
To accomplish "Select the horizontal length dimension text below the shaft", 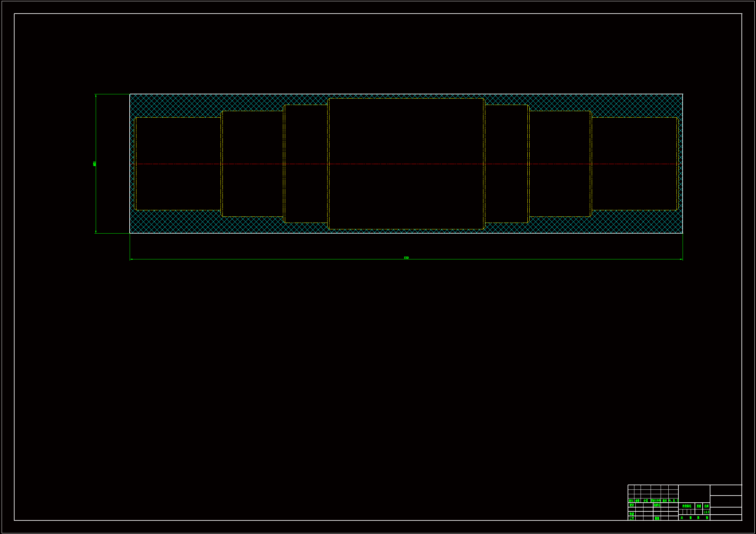I will [406, 257].
